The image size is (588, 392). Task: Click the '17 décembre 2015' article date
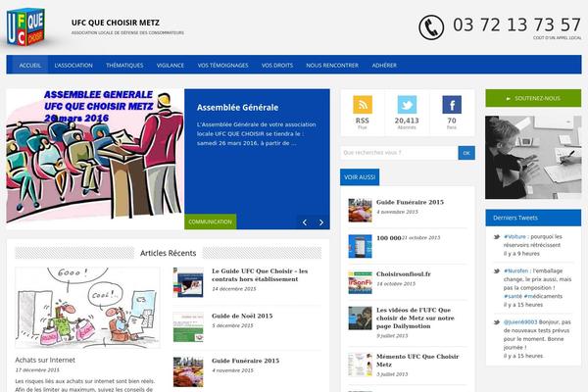[37, 370]
